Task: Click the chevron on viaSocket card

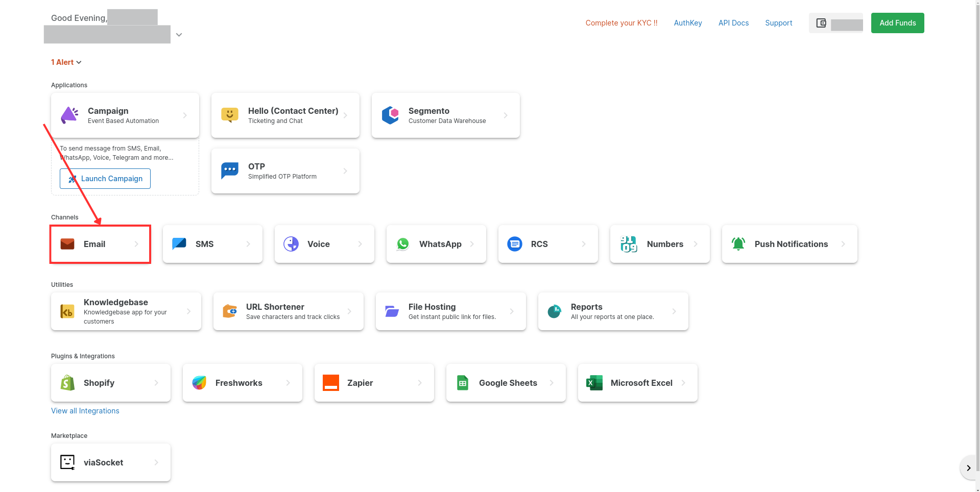Action: (156, 462)
